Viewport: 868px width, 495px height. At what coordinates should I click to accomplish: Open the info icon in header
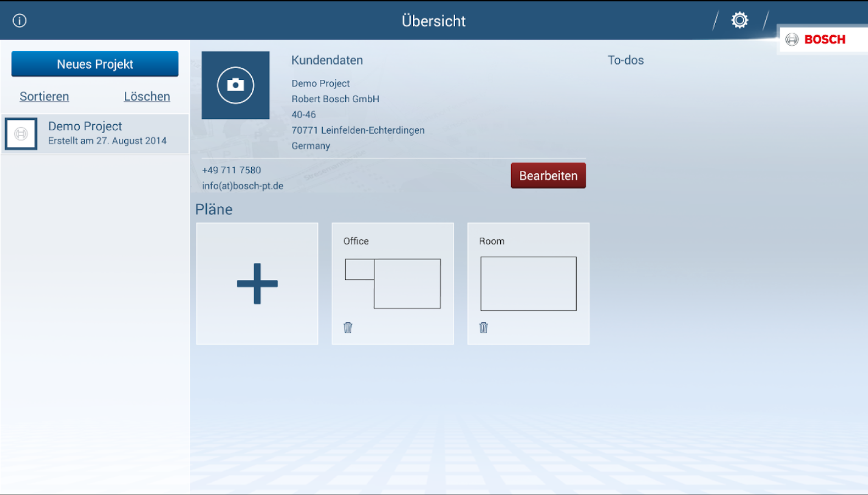coord(20,21)
